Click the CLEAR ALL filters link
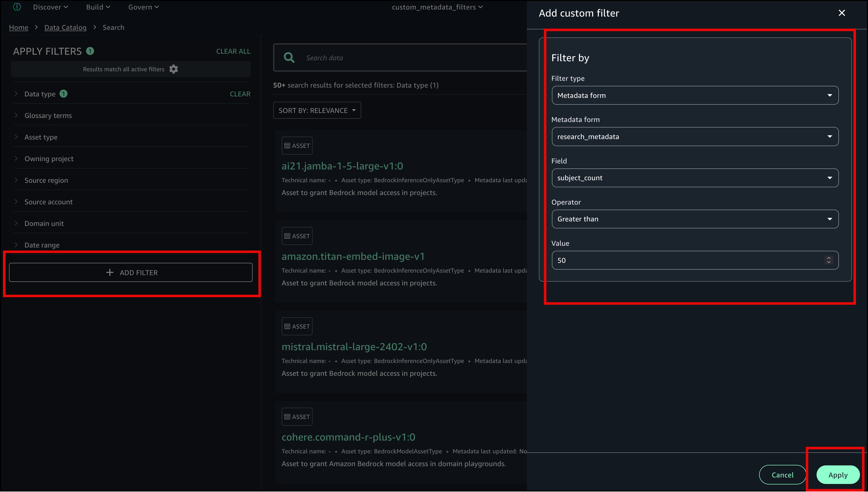This screenshot has width=868, height=492. tap(233, 51)
